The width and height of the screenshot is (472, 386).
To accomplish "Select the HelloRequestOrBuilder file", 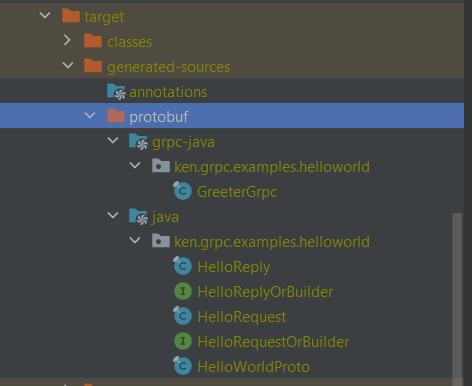I will (273, 342).
